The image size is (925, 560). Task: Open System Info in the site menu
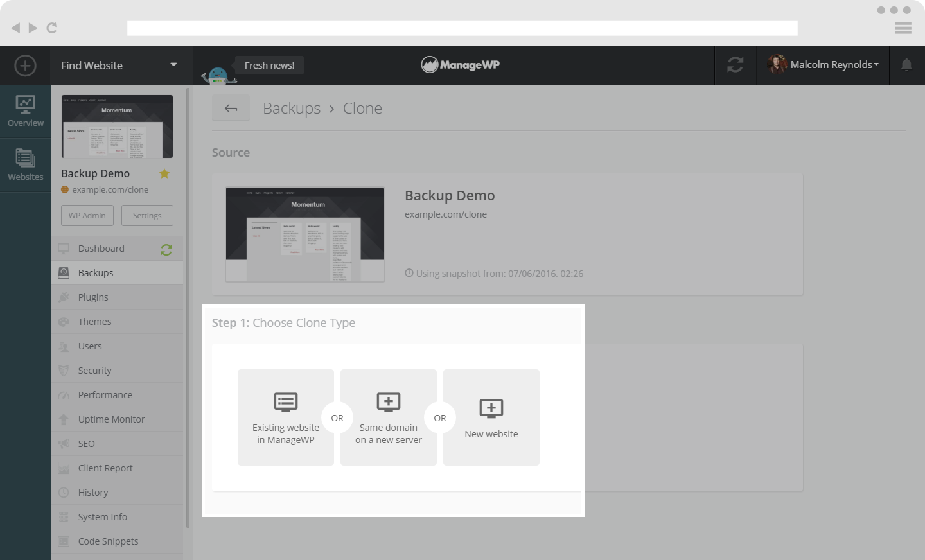point(117,517)
